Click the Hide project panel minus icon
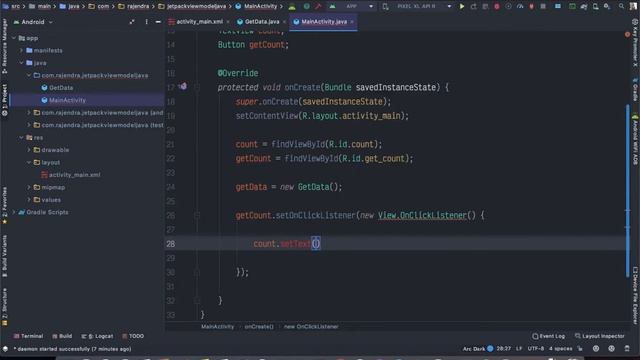Viewport: 640px width, 360px height. (x=158, y=22)
